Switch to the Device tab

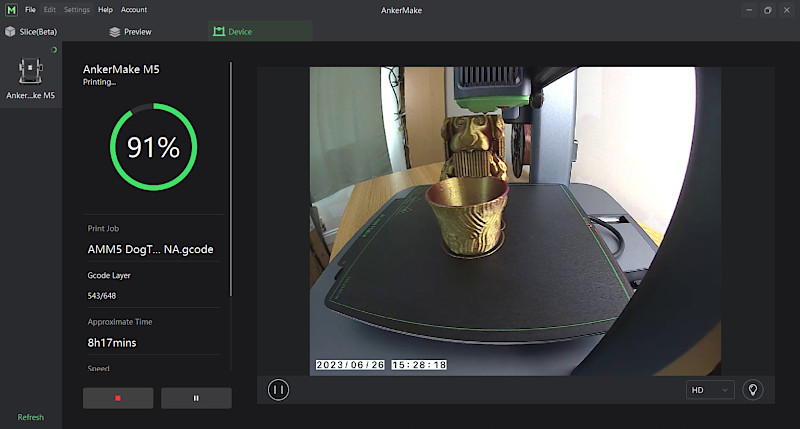point(260,32)
